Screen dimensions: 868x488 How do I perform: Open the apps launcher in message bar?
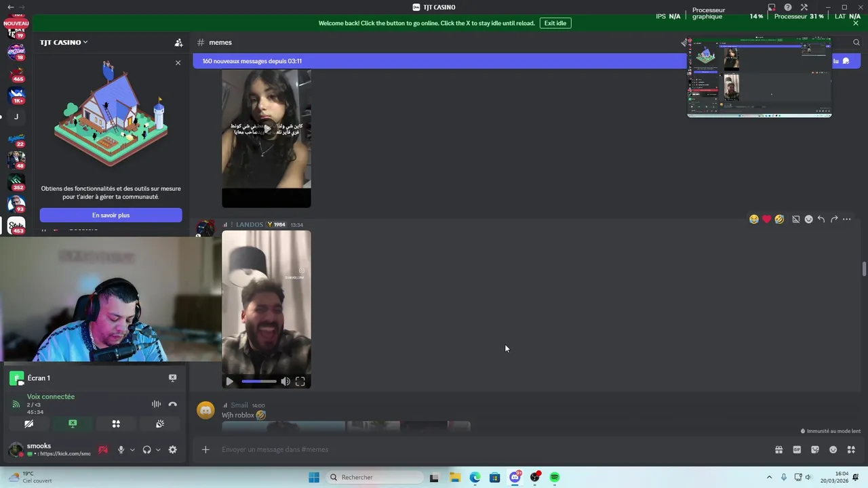tap(852, 449)
